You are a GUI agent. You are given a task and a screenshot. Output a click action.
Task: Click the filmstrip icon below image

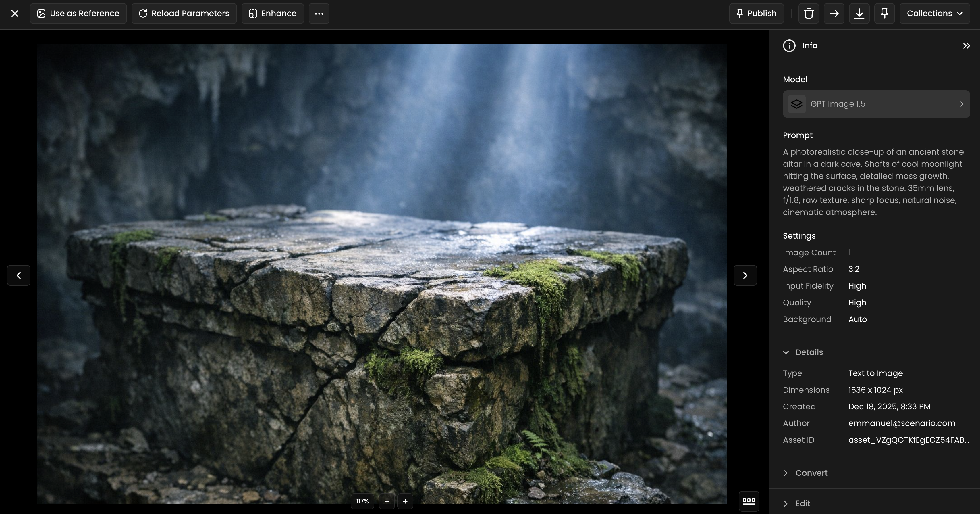749,501
